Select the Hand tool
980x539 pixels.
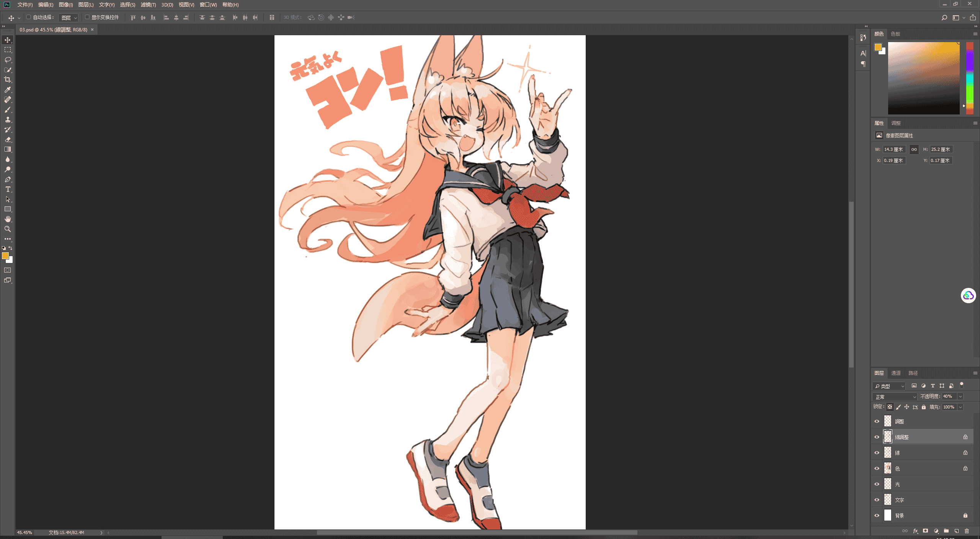tap(8, 219)
